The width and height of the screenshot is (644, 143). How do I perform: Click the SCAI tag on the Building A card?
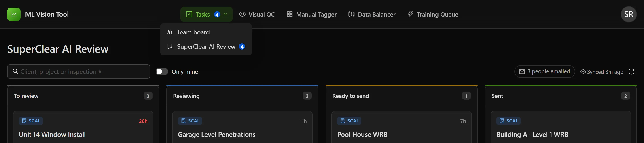(508, 121)
